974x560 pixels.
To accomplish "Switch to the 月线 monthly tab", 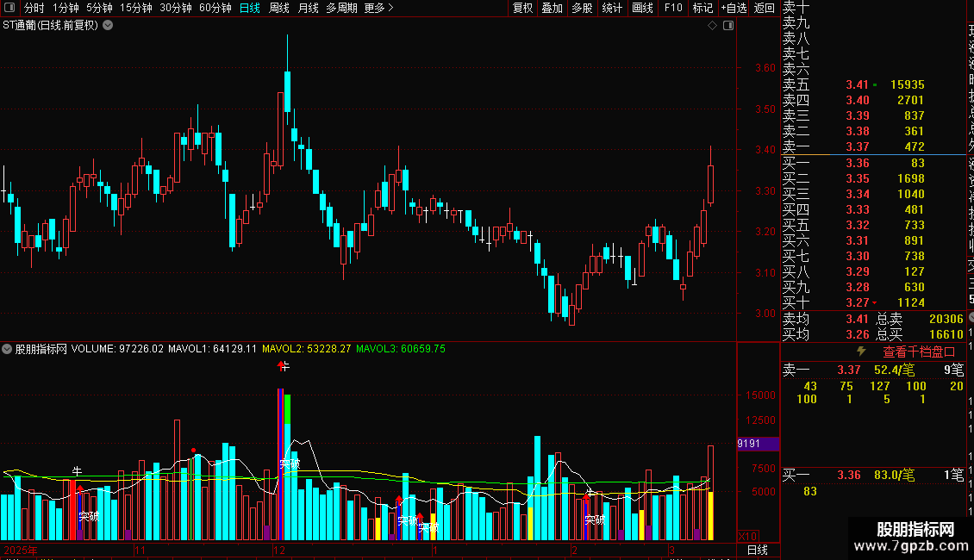I will 308,8.
